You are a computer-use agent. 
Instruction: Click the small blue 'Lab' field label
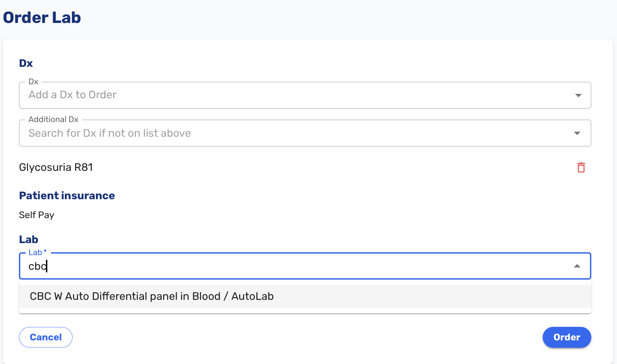(x=35, y=252)
